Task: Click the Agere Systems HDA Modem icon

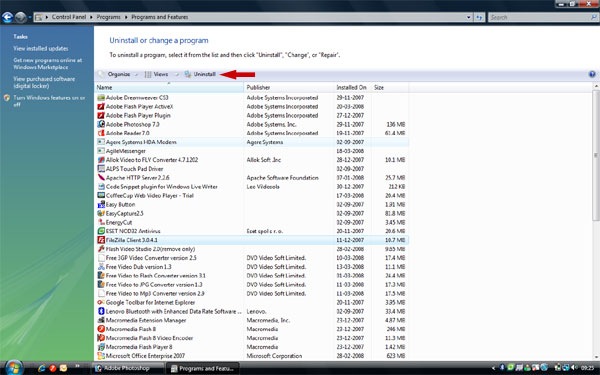Action: (101, 142)
